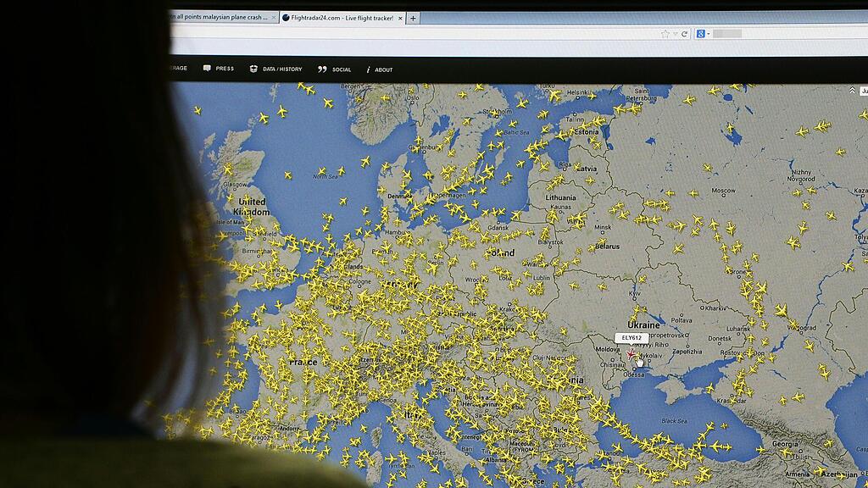This screenshot has width=868, height=488.
Task: Click the Odessa city label
Action: 634,374
